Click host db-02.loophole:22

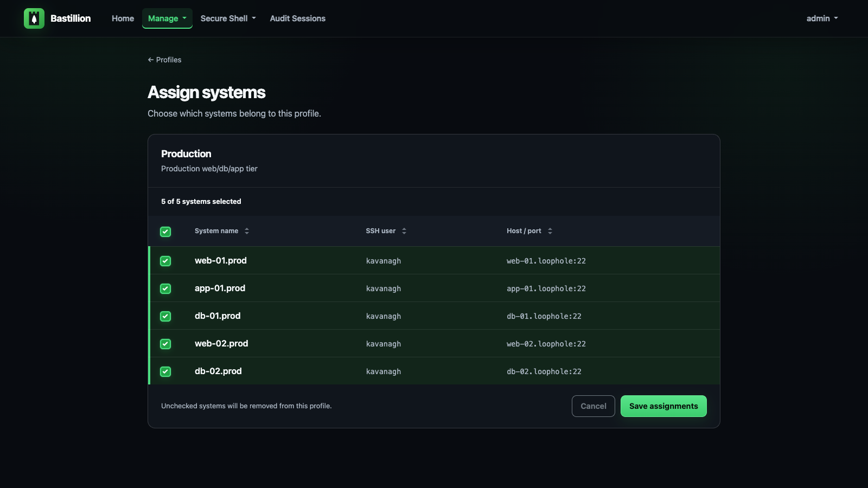coord(544,371)
